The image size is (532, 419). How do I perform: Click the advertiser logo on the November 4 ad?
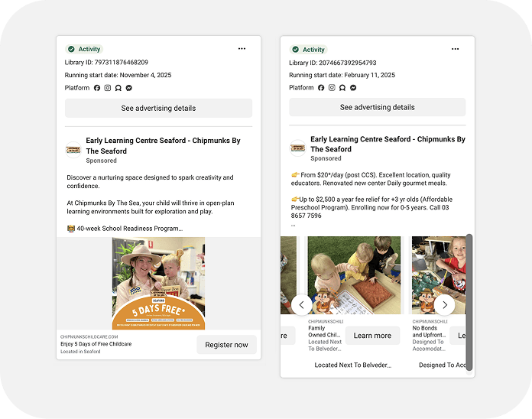[x=73, y=150]
